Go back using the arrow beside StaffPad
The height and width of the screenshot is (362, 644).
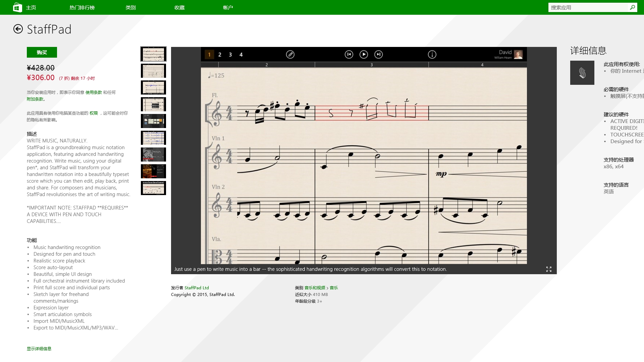coord(18,29)
